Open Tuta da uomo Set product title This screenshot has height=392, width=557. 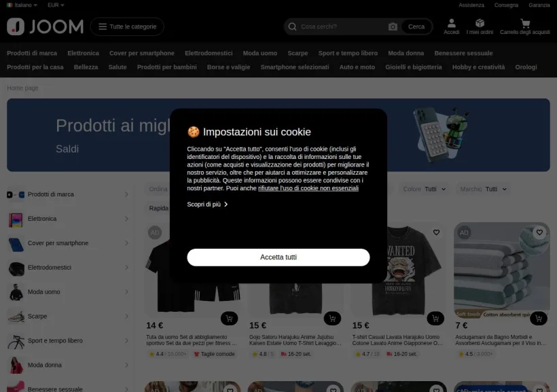(x=192, y=340)
